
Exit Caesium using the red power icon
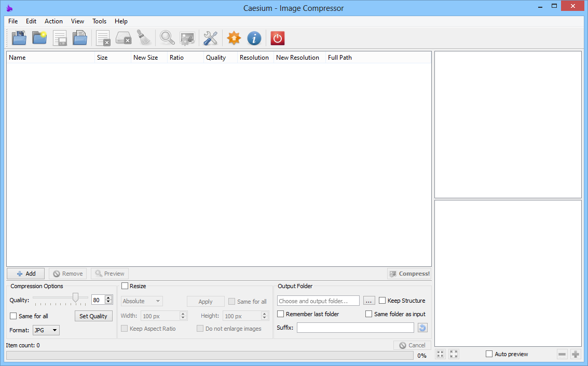[277, 37]
